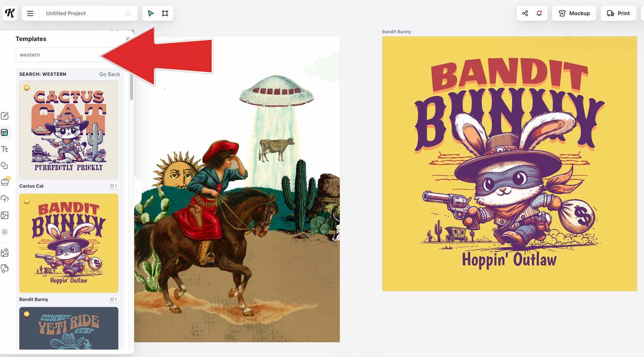Select the Cowboy Yeti Ride template thumbnail
The width and height of the screenshot is (644, 357).
69,328
